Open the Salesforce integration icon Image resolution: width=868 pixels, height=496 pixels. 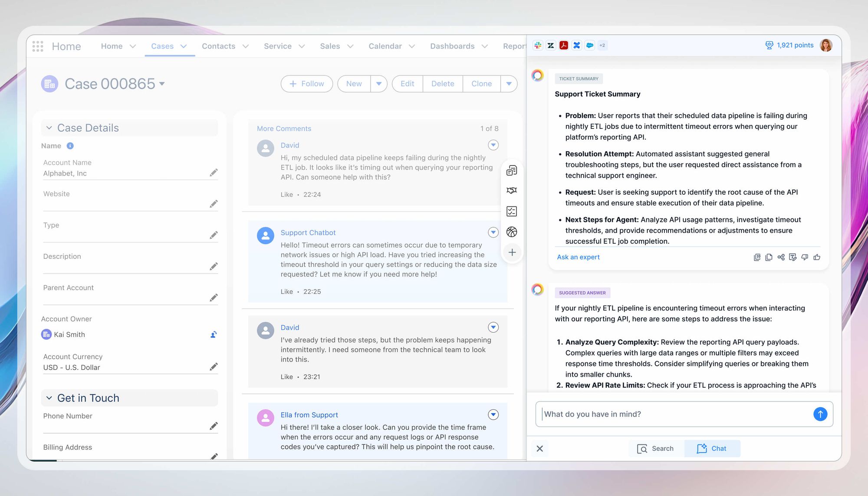pos(589,45)
